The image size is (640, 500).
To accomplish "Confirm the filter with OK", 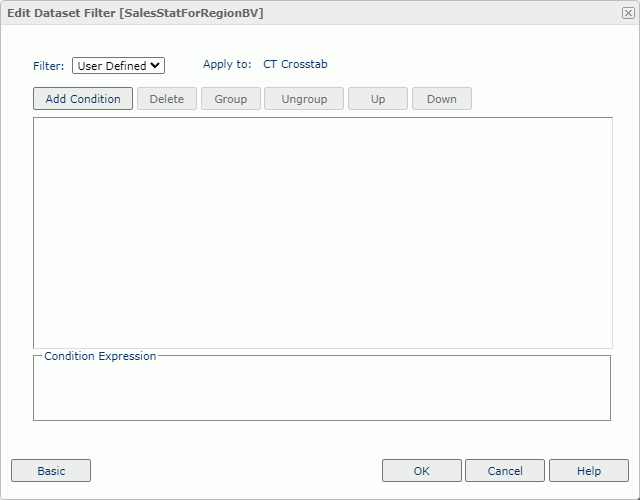I will (422, 471).
